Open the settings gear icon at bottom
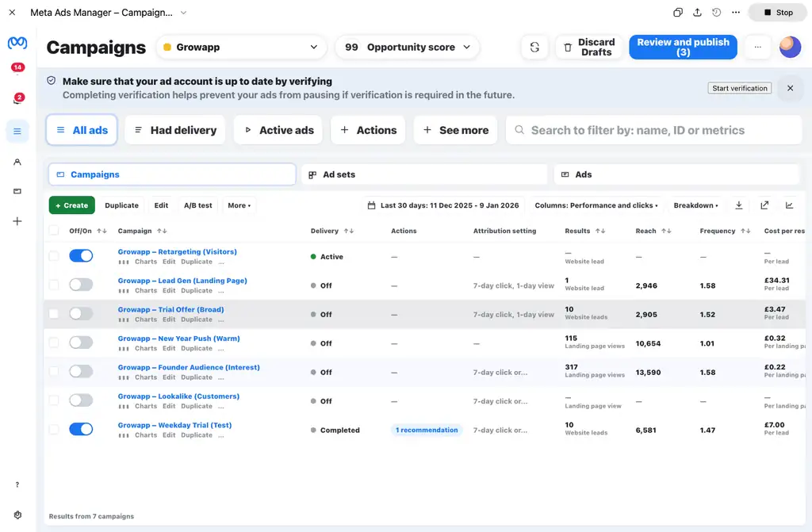The width and height of the screenshot is (812, 532). tap(17, 515)
